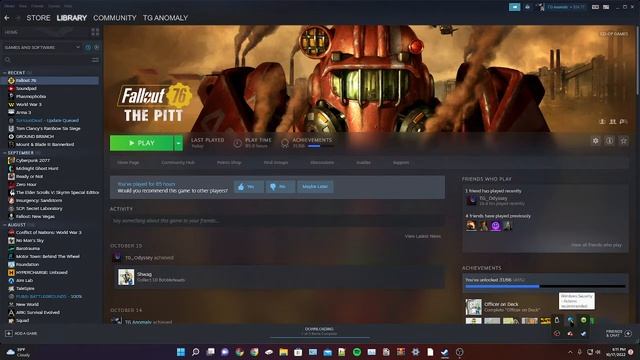Click Steam icon on the taskbar

click(445, 352)
